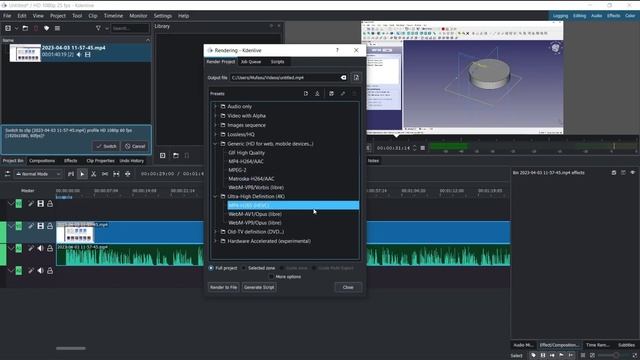Lock the bottom audio track

tap(50, 271)
